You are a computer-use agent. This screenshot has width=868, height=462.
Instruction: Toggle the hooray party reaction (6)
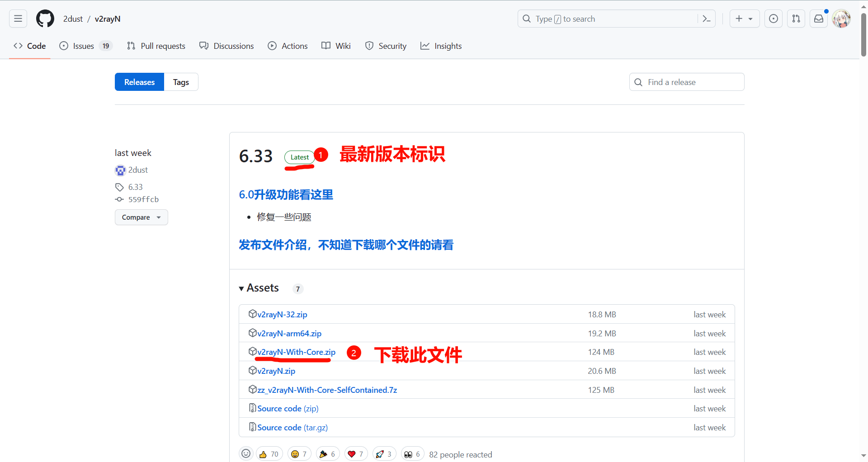328,454
